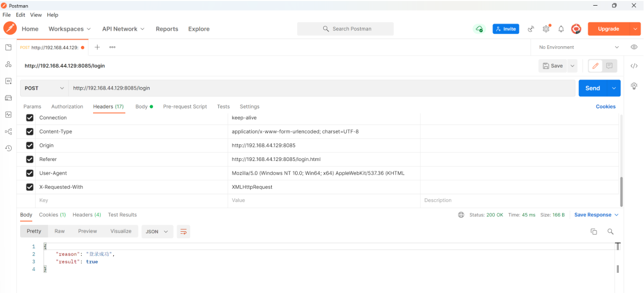Image resolution: width=644 pixels, height=293 pixels.
Task: Open the info lightbulb icon
Action: 634,86
